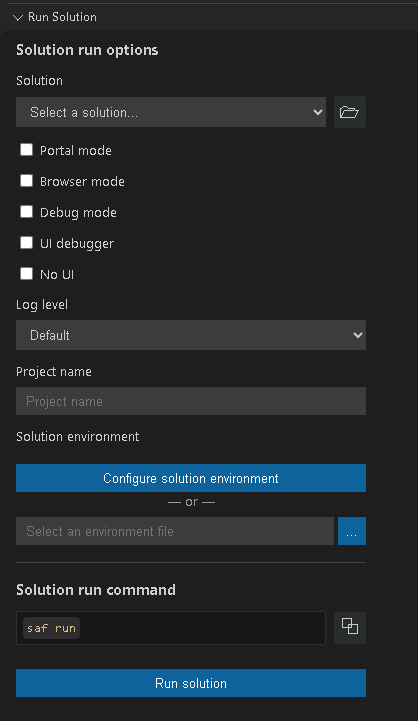Image resolution: width=418 pixels, height=721 pixels.
Task: Collapse the Run Solution section chevron
Action: (18, 17)
